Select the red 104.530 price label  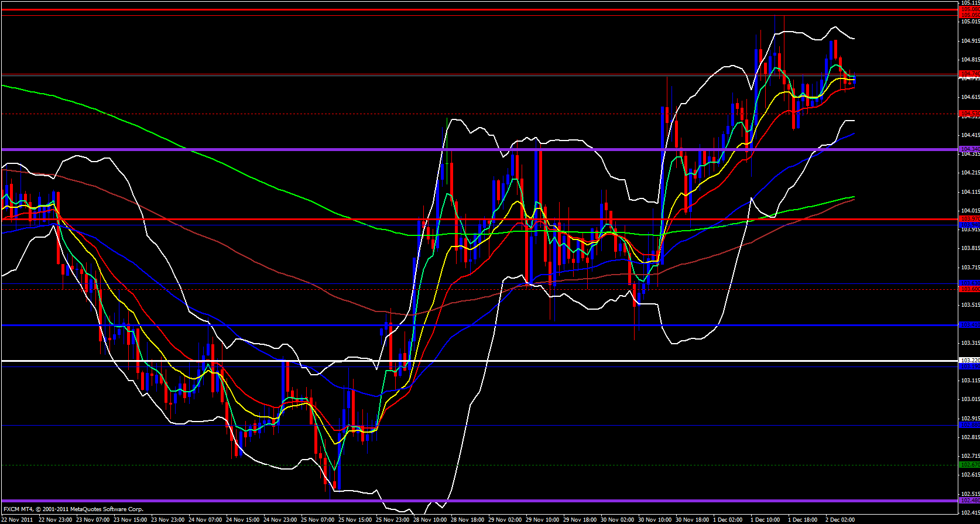[x=969, y=114]
